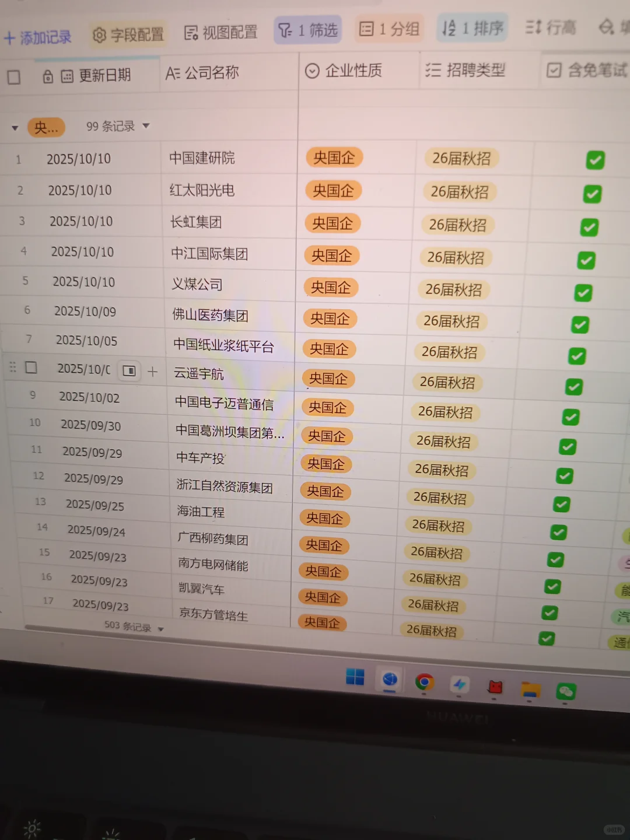Click the 招聘类型 column header

click(480, 71)
